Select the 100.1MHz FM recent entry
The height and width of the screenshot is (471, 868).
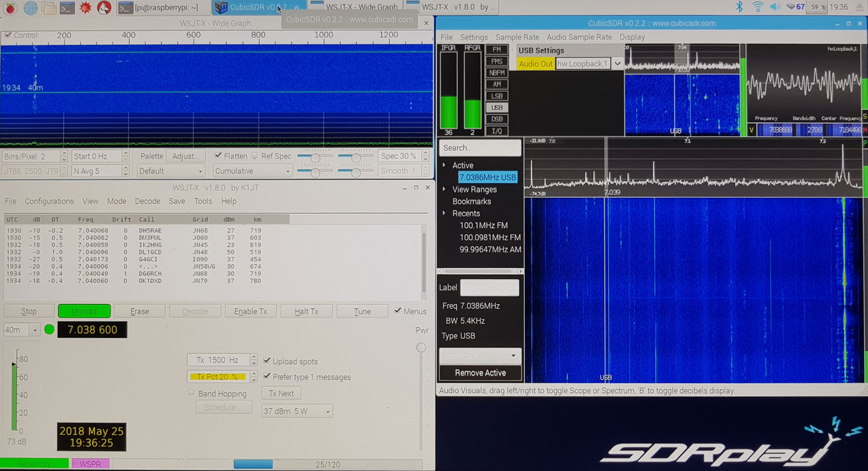(x=484, y=225)
